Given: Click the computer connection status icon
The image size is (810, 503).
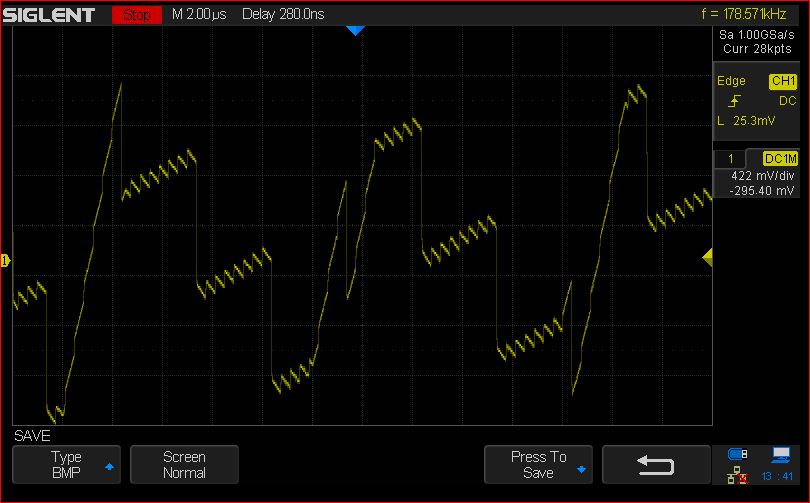Looking at the screenshot, I should [x=781, y=454].
